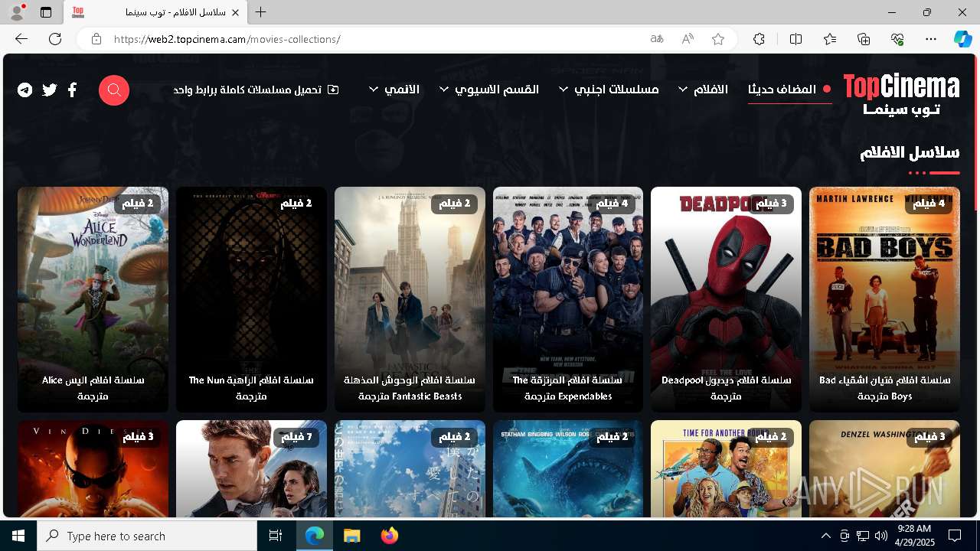The height and width of the screenshot is (551, 980).
Task: Click سلسلة افلام اليس Alice title
Action: pyautogui.click(x=93, y=388)
